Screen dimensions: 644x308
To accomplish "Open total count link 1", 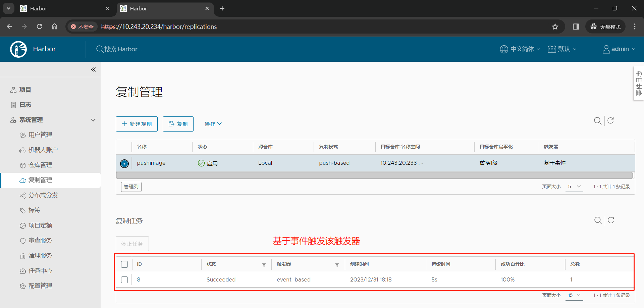I will [x=571, y=280].
